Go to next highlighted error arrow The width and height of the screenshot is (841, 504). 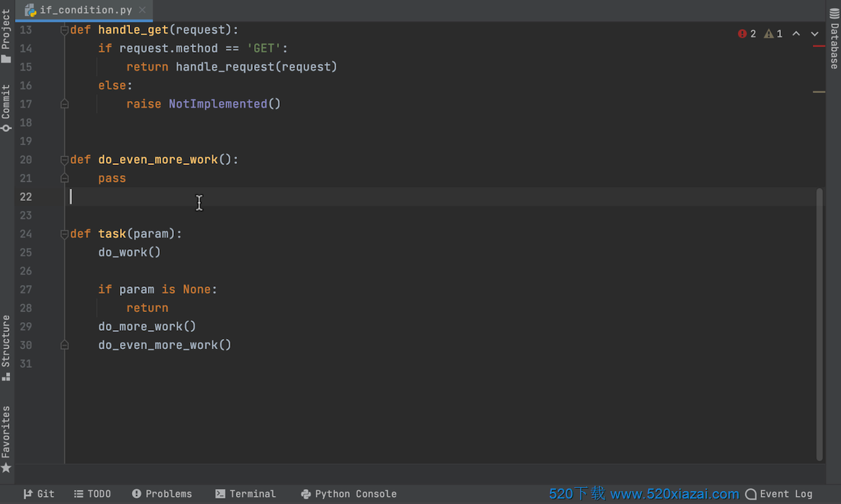[815, 34]
